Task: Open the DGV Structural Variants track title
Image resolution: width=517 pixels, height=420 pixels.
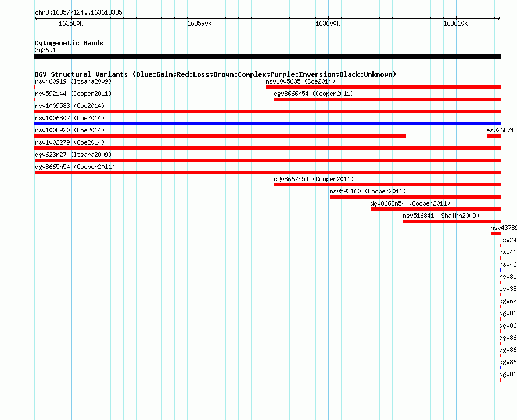Action: tap(216, 74)
